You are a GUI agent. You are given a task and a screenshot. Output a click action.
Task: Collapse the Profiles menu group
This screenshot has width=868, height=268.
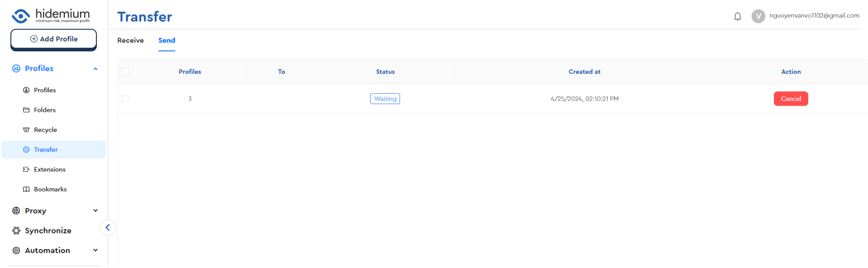pyautogui.click(x=95, y=69)
